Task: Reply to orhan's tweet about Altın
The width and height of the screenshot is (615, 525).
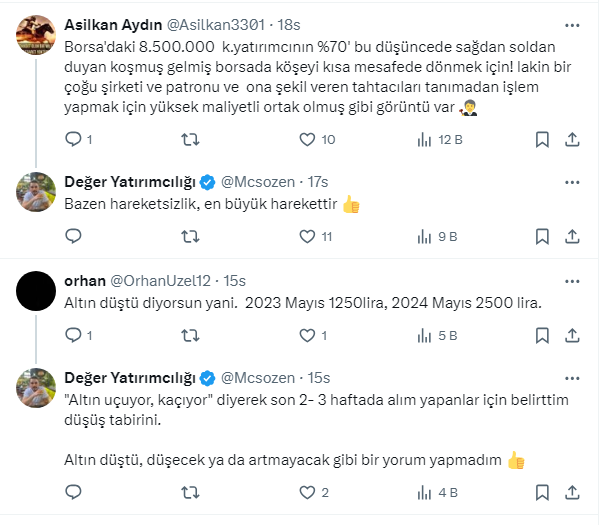Action: [73, 335]
